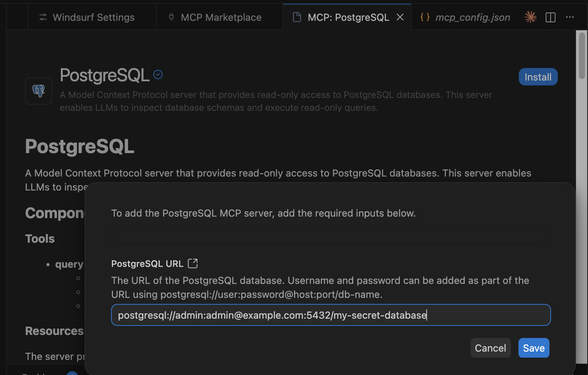Click the plug icon on MCP Marketplace tab
Viewport: 588px width, 375px height.
tap(171, 17)
